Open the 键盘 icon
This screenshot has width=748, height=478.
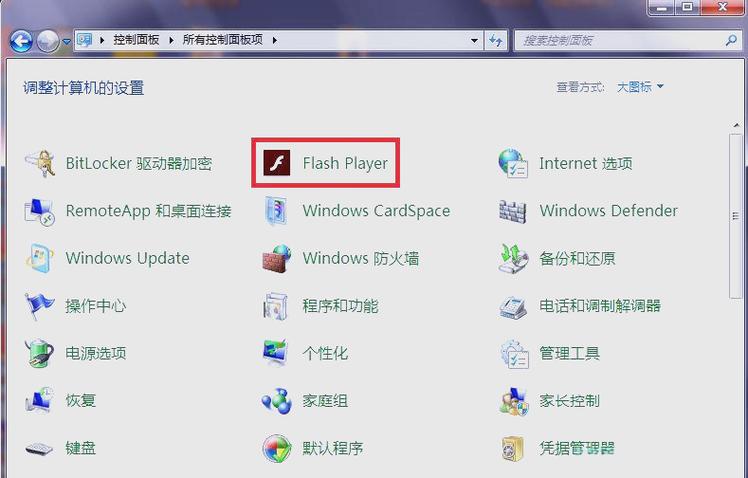coord(39,448)
